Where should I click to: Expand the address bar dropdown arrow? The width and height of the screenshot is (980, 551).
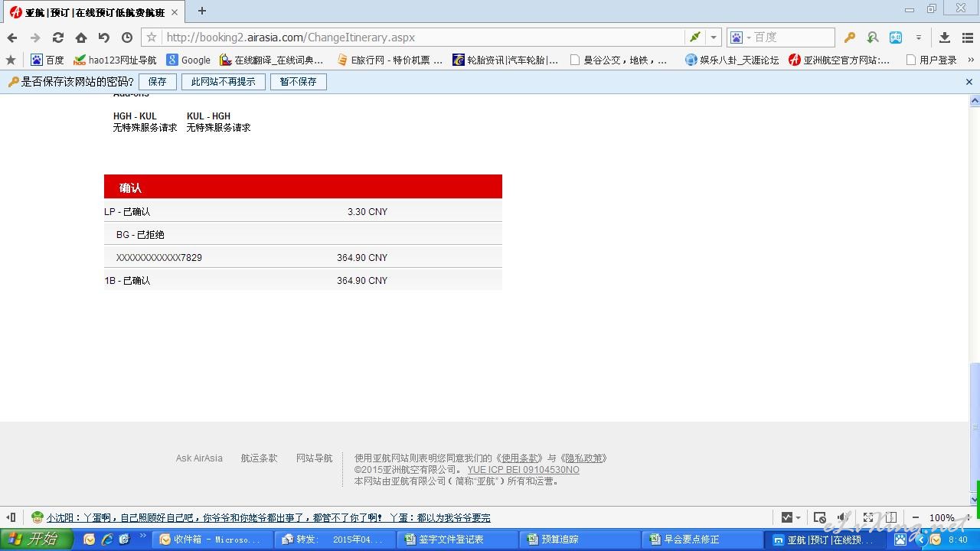point(714,37)
